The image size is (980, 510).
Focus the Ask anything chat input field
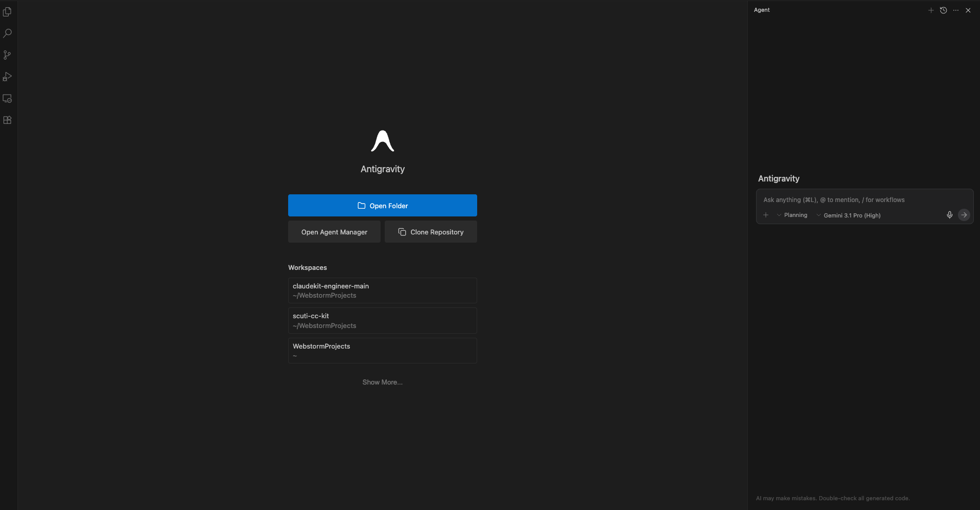[x=853, y=200]
